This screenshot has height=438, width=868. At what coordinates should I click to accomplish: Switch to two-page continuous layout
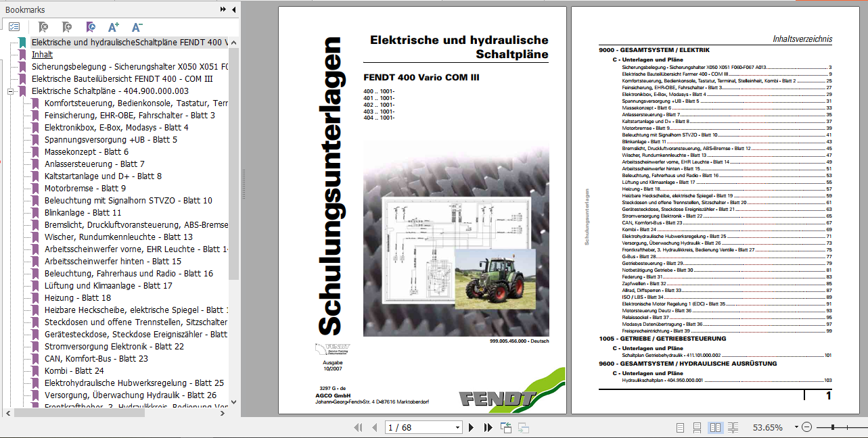[x=732, y=427]
